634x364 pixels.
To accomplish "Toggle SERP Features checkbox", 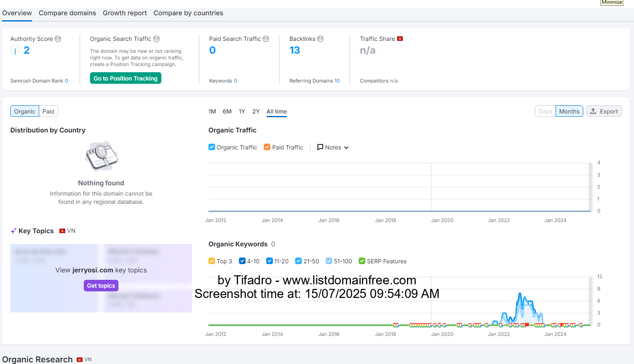I will tap(362, 261).
